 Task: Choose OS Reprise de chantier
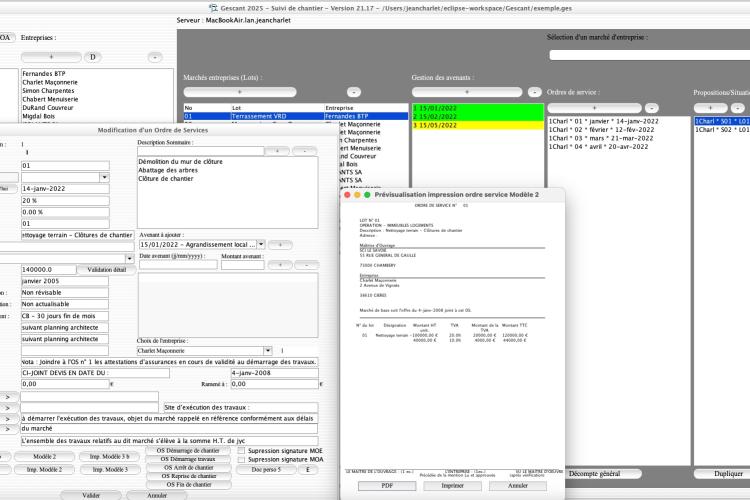click(x=188, y=477)
